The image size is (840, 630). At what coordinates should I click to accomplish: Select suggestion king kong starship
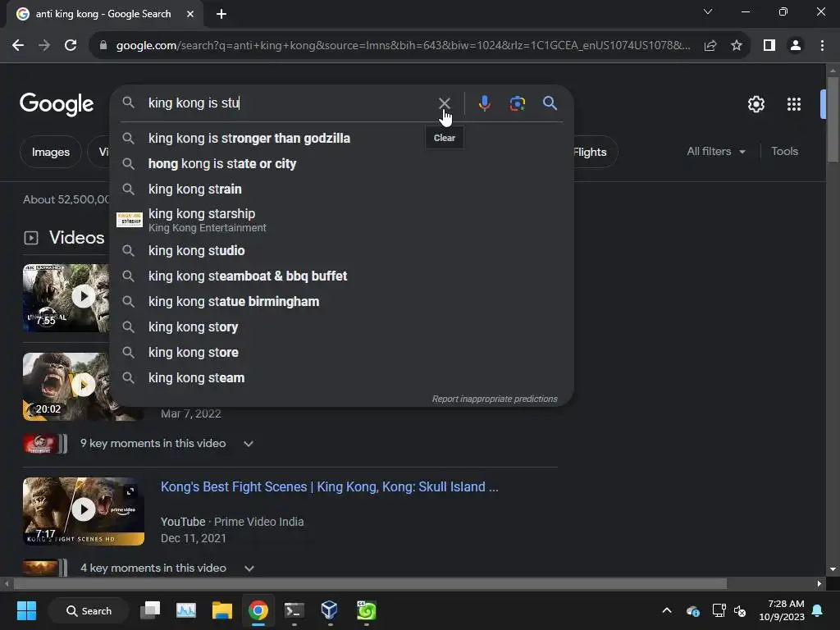(x=341, y=220)
